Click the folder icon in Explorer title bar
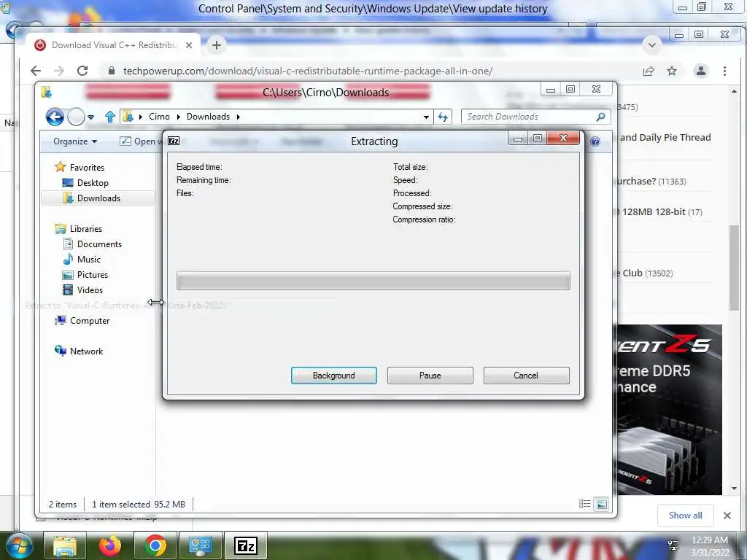Viewport: 747px width, 560px height. tap(46, 92)
